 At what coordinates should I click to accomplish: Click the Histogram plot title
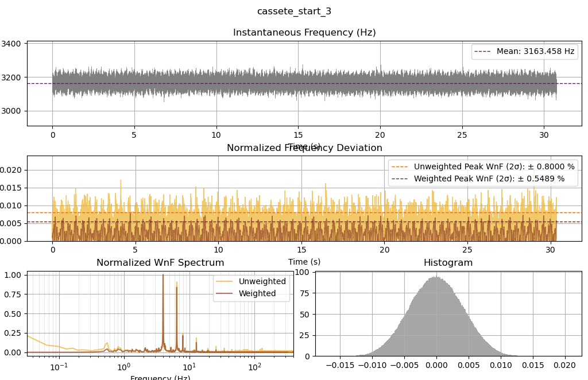(x=448, y=263)
